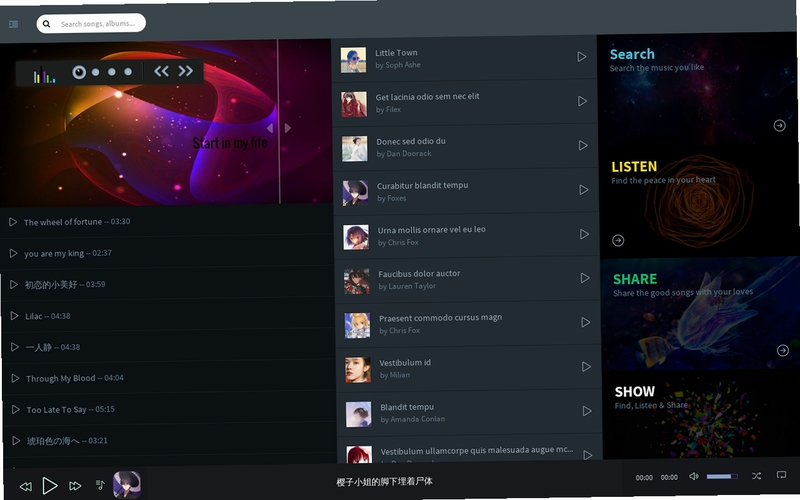Open the SHOW card
The image size is (800, 500).
coord(703,414)
